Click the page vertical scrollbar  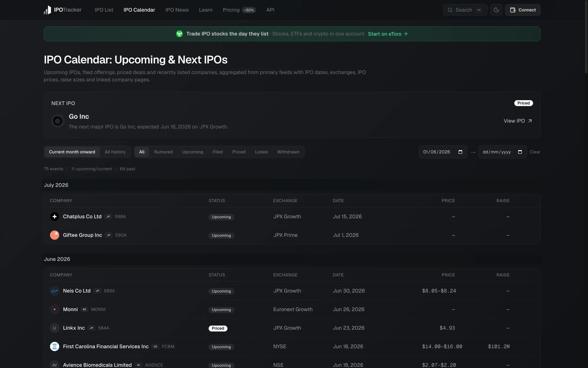click(586, 37)
